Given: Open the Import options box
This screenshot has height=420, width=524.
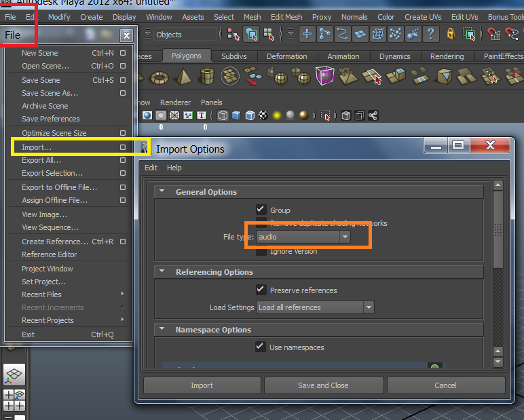Looking at the screenshot, I should [123, 147].
